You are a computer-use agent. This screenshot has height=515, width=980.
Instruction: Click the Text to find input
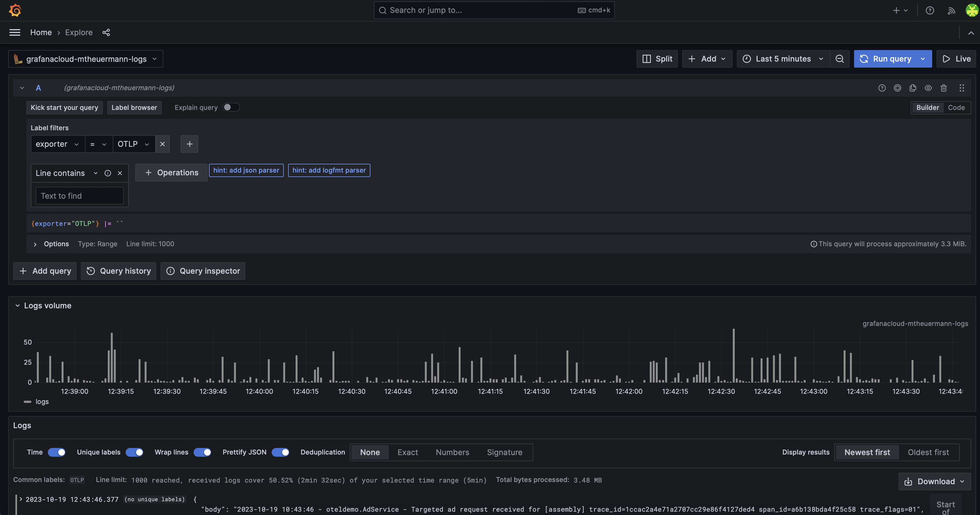coord(79,195)
